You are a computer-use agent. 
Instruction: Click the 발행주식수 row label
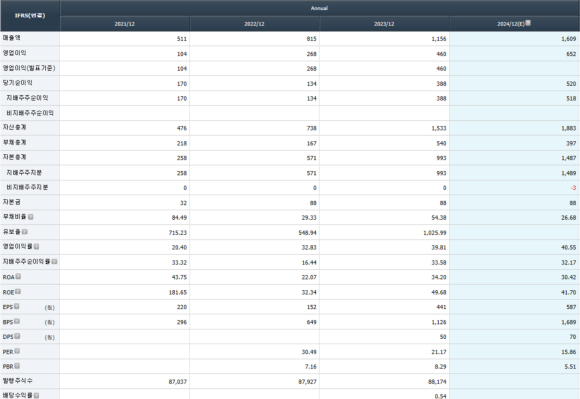coord(17,381)
